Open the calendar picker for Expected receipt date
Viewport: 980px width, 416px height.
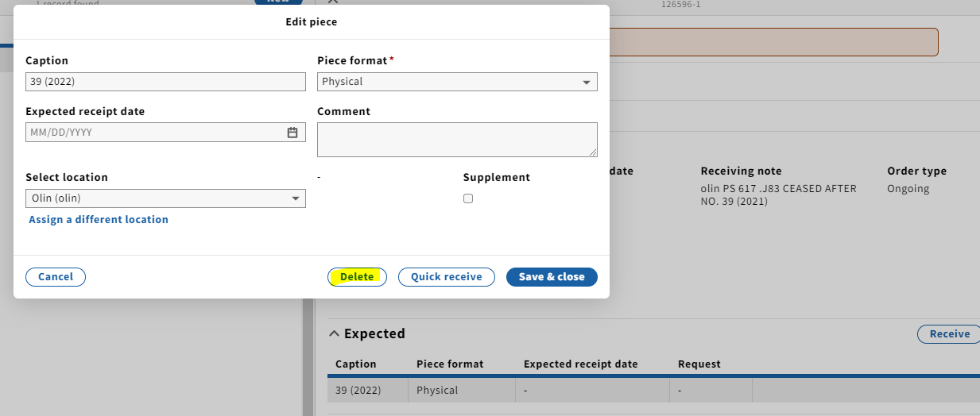[x=292, y=133]
